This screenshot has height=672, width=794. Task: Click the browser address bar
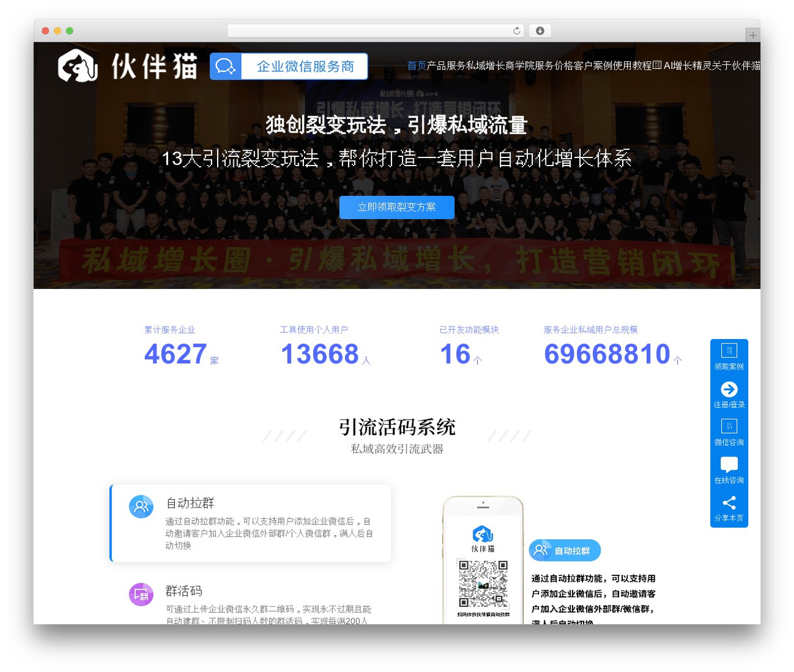point(376,31)
